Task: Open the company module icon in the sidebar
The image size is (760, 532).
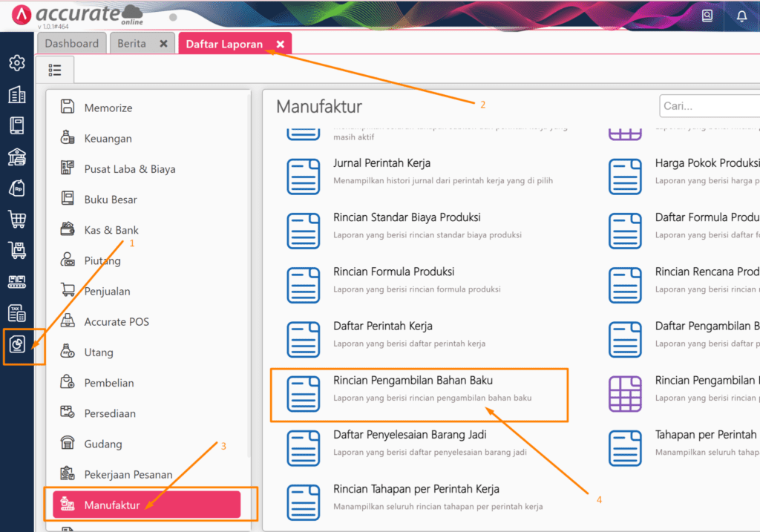Action: click(x=16, y=95)
